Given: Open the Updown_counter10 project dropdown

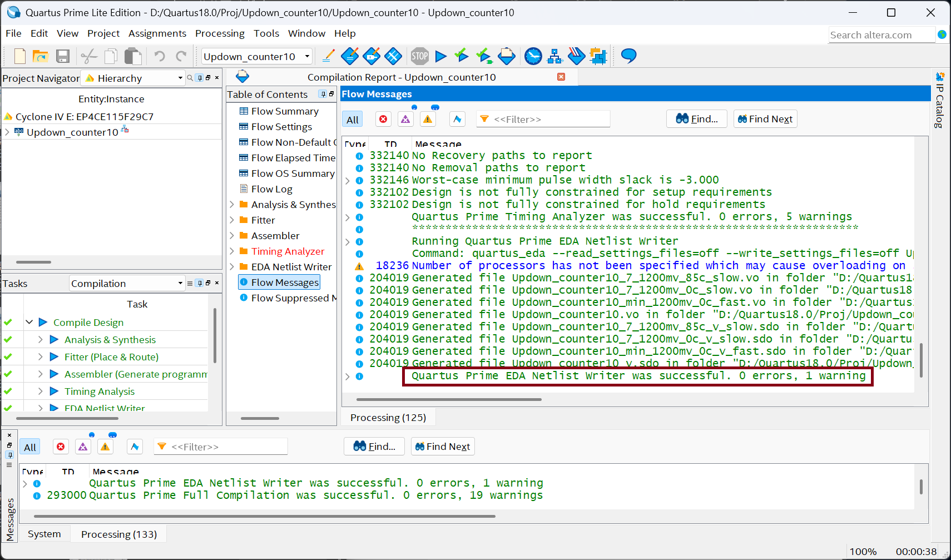Looking at the screenshot, I should [256, 56].
